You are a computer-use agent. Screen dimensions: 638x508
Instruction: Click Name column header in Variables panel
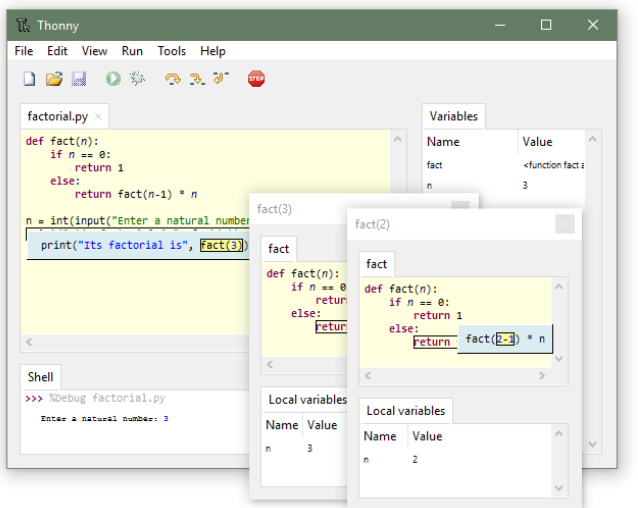(x=471, y=142)
